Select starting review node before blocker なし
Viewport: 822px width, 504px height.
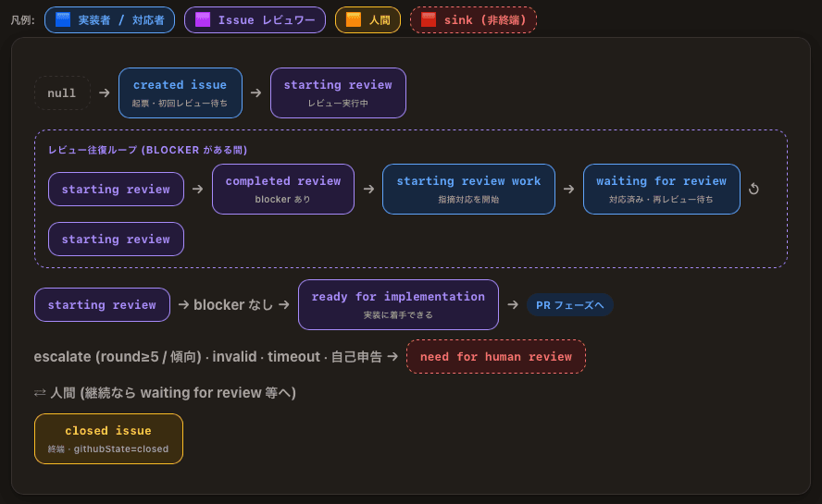(102, 305)
